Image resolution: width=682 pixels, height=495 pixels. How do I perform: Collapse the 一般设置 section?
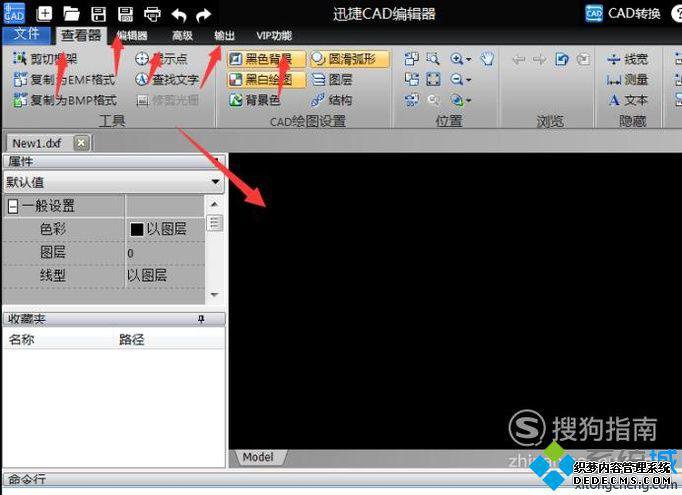(13, 206)
